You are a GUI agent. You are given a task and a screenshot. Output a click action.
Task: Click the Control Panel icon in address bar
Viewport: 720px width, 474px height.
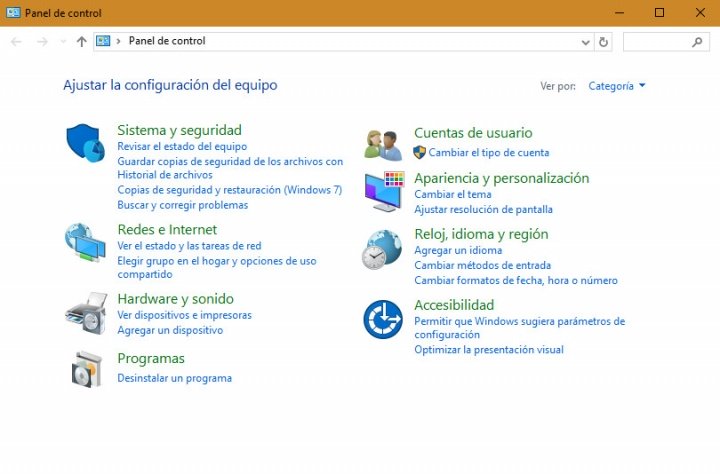point(103,41)
